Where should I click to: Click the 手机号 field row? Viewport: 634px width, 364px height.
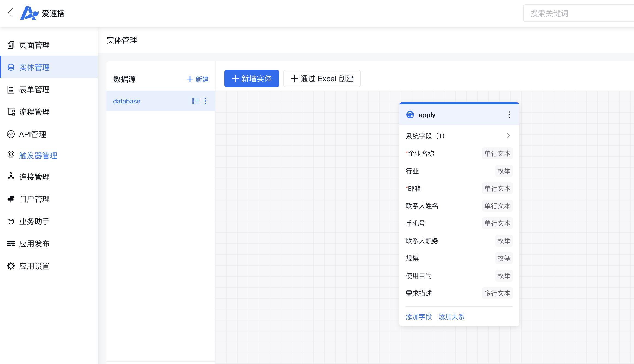[459, 223]
